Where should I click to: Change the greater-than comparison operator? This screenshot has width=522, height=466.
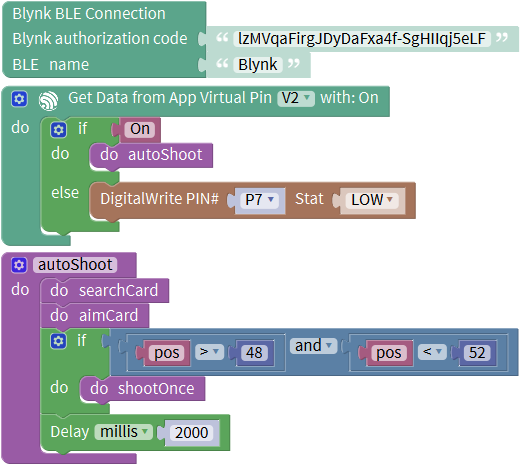pos(209,352)
